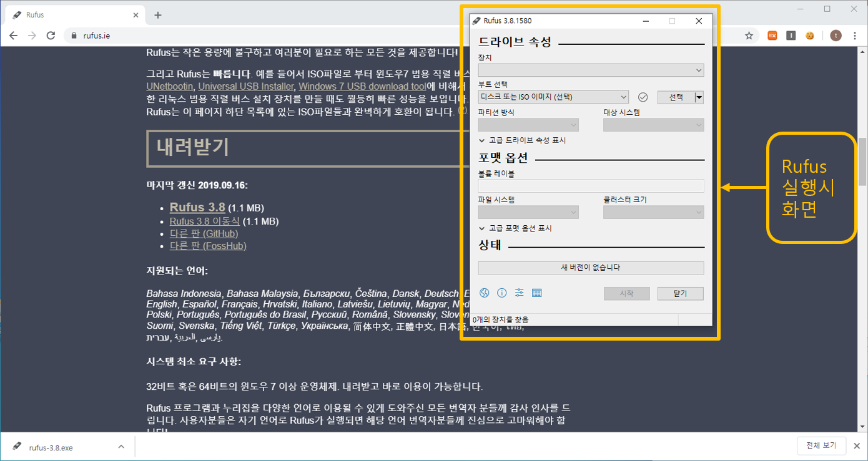Click the 닫기 close button in Rufus

[x=681, y=294]
